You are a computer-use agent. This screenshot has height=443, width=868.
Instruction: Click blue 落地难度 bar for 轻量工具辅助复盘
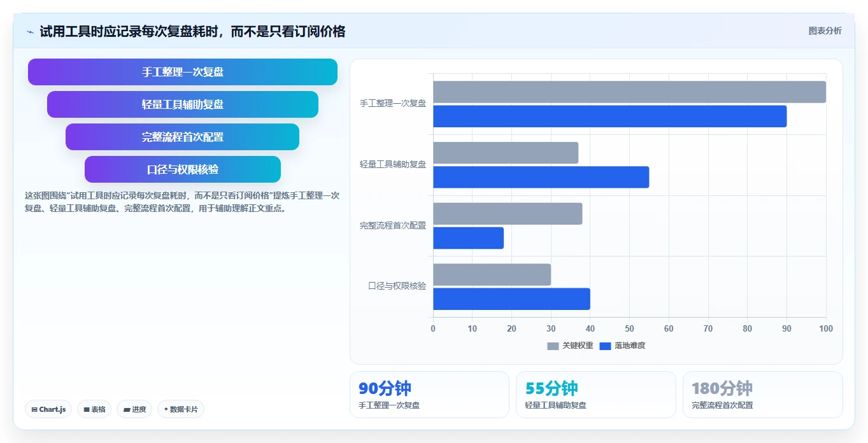[541, 177]
